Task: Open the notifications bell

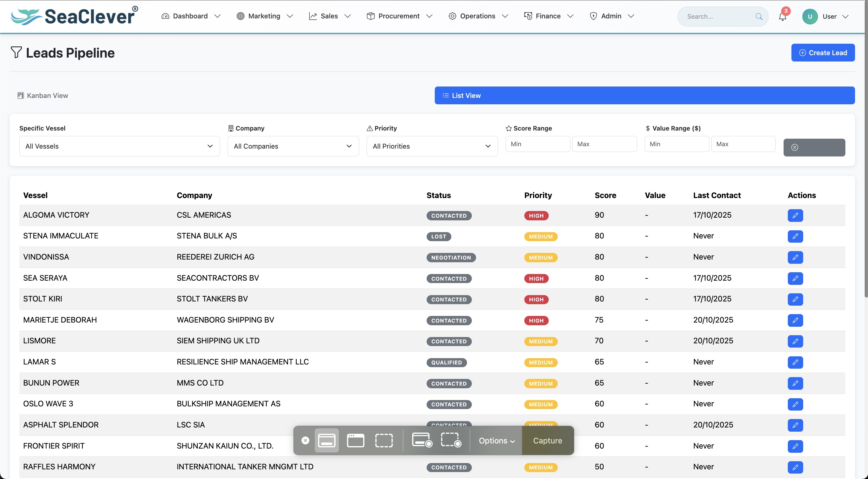Action: point(782,16)
